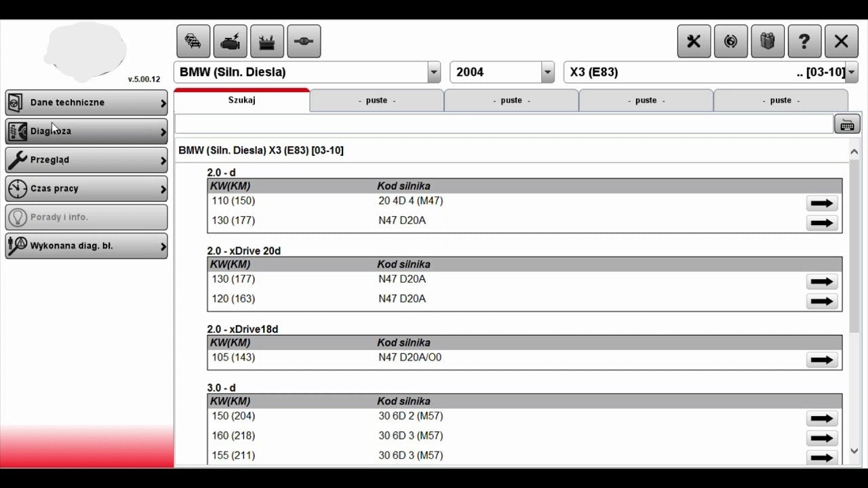Select the first 'puste' tab

[x=376, y=100]
